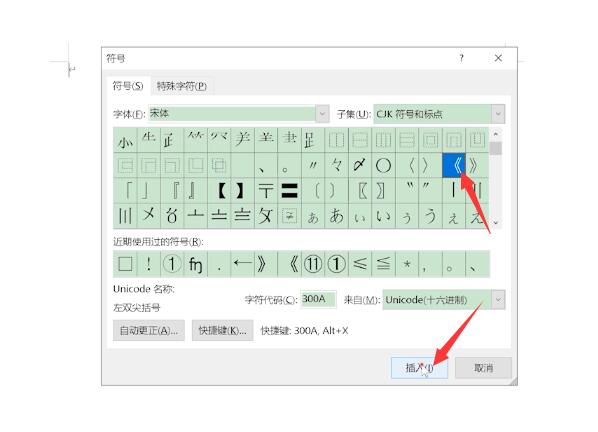This screenshot has width=598, height=432.
Task: Select the hiragana あ symbol in grid
Action: point(336,216)
